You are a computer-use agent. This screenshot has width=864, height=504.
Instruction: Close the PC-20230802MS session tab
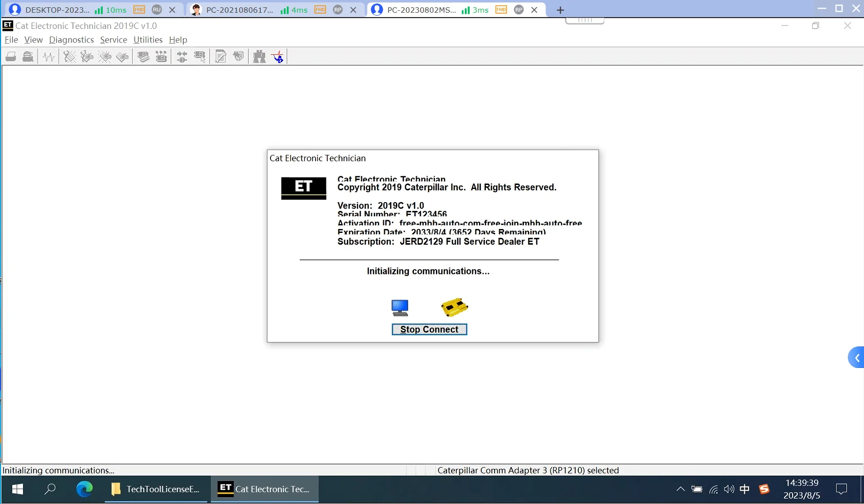coord(534,10)
